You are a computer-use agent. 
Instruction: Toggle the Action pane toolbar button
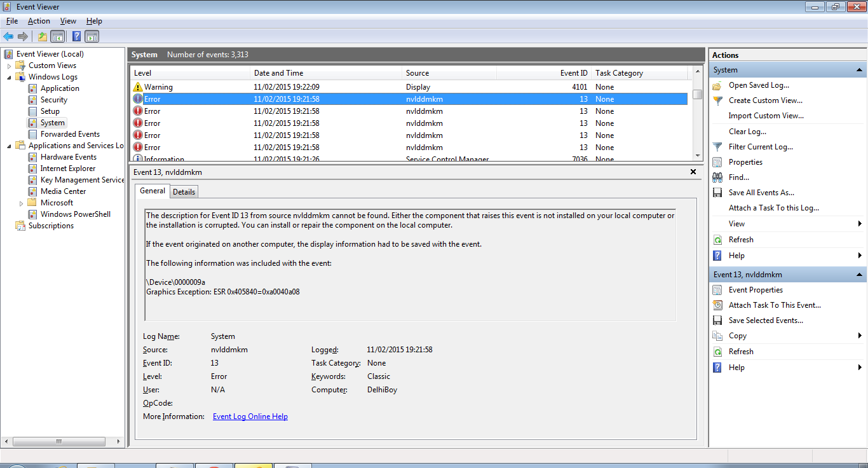click(x=92, y=36)
